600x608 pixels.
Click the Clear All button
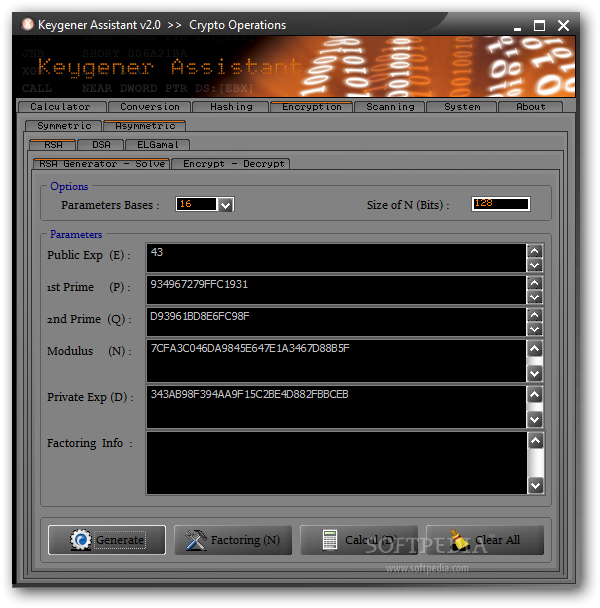coord(485,540)
